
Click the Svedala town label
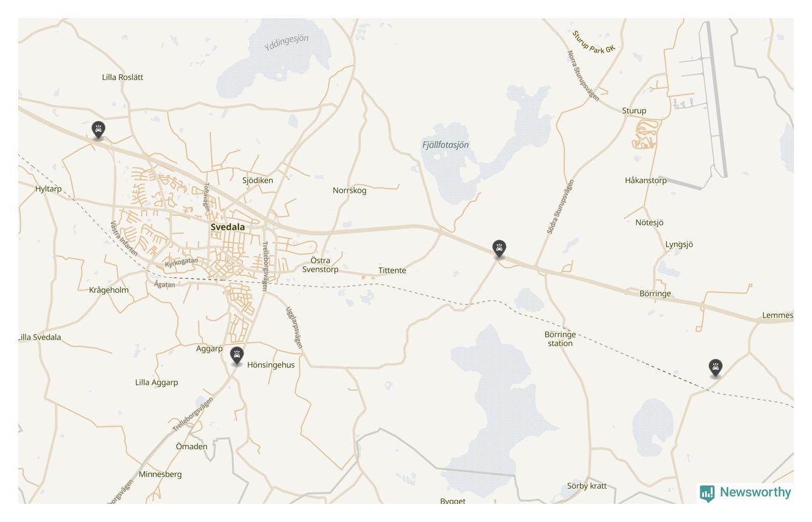pyautogui.click(x=228, y=227)
